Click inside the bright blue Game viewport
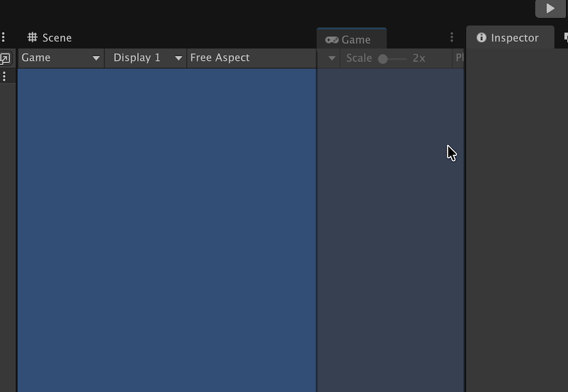Viewport: 568px width, 392px height. (x=167, y=231)
